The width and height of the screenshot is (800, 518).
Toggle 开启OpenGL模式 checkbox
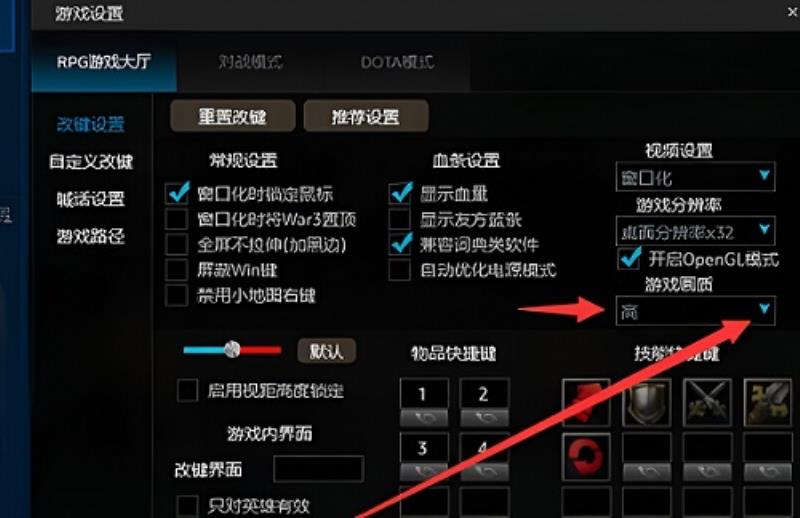(x=628, y=259)
